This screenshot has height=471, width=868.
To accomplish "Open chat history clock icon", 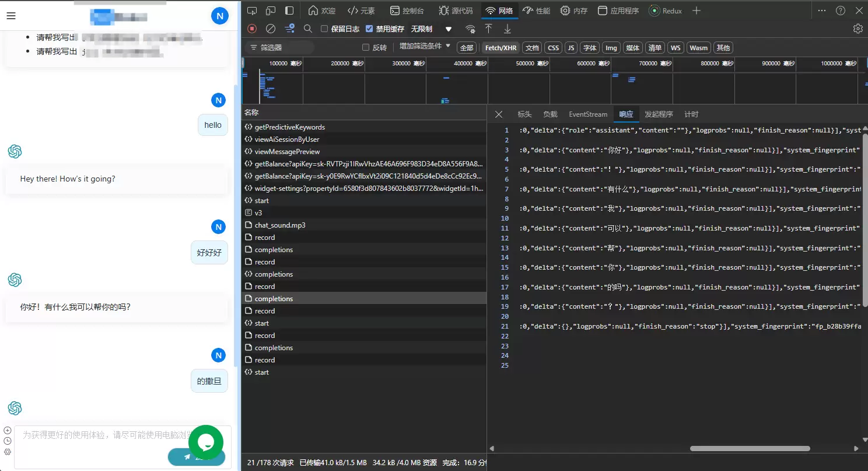I will pos(8,441).
